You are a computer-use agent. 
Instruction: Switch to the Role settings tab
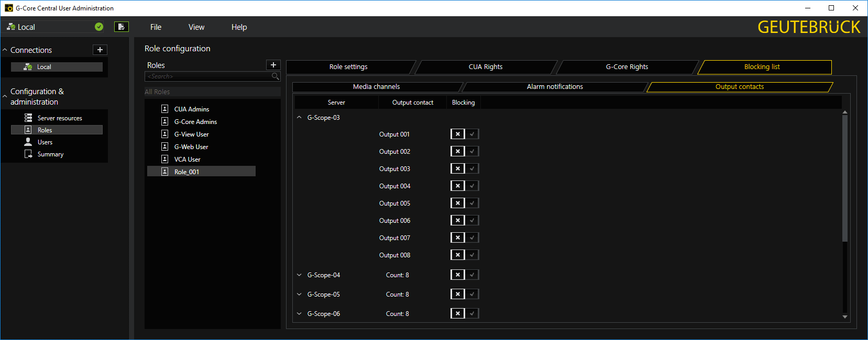coord(348,67)
